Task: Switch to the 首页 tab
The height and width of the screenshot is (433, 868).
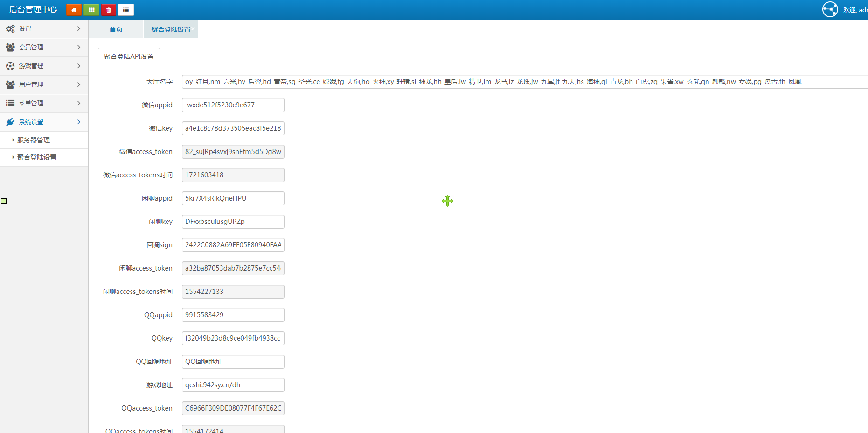Action: [116, 29]
